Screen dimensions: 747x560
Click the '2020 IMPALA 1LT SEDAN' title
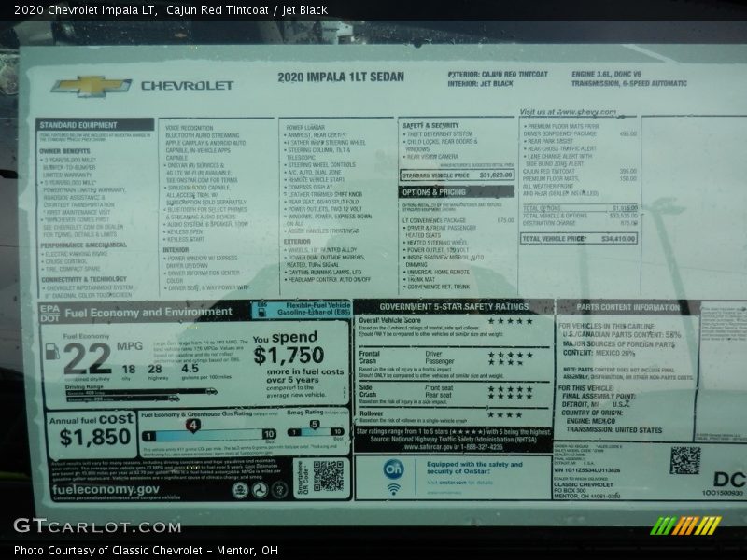tap(341, 77)
